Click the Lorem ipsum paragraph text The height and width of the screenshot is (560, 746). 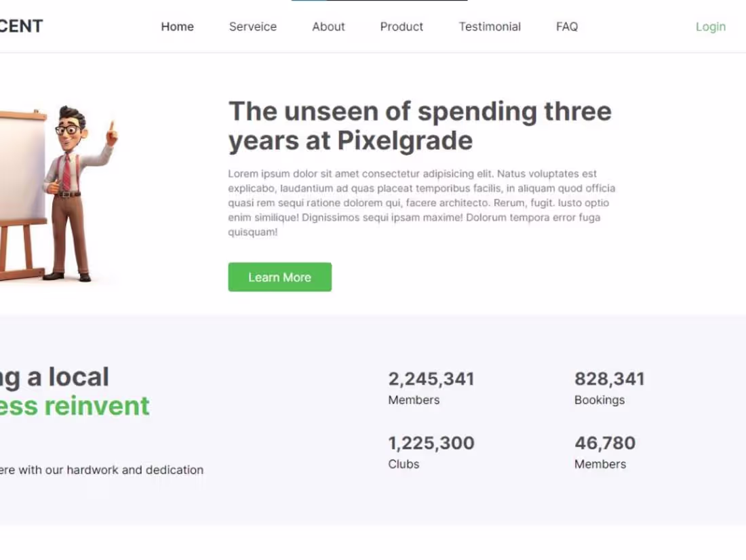tap(420, 202)
